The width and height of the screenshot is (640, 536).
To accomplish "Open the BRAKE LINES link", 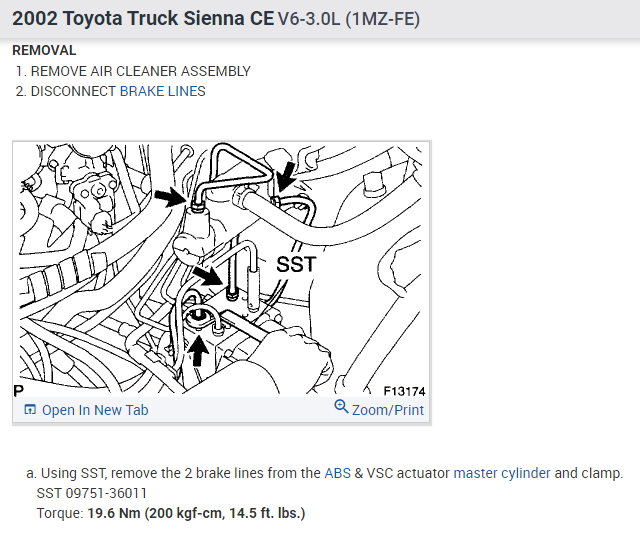I will click(162, 91).
